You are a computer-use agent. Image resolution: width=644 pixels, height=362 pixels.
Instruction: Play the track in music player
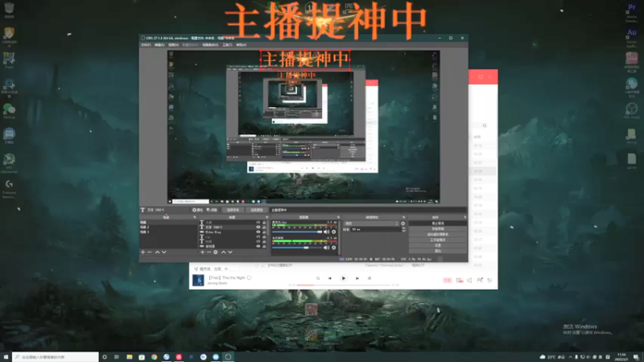pos(344,278)
